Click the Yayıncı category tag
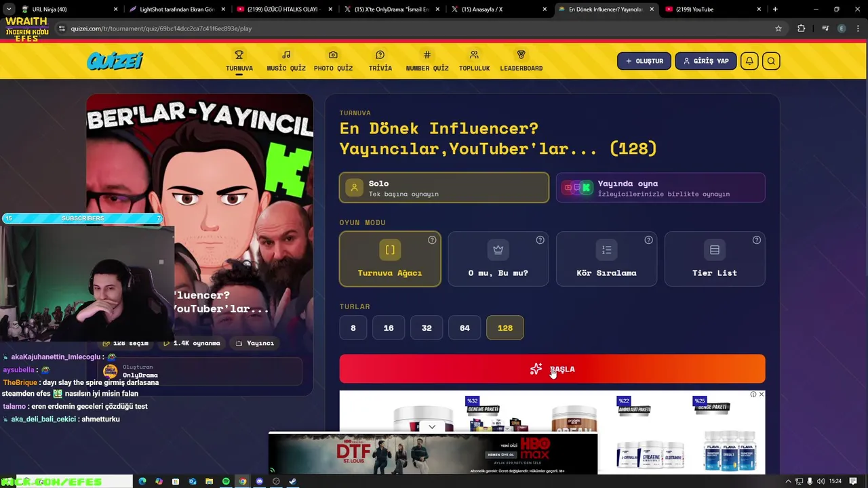 tap(255, 343)
